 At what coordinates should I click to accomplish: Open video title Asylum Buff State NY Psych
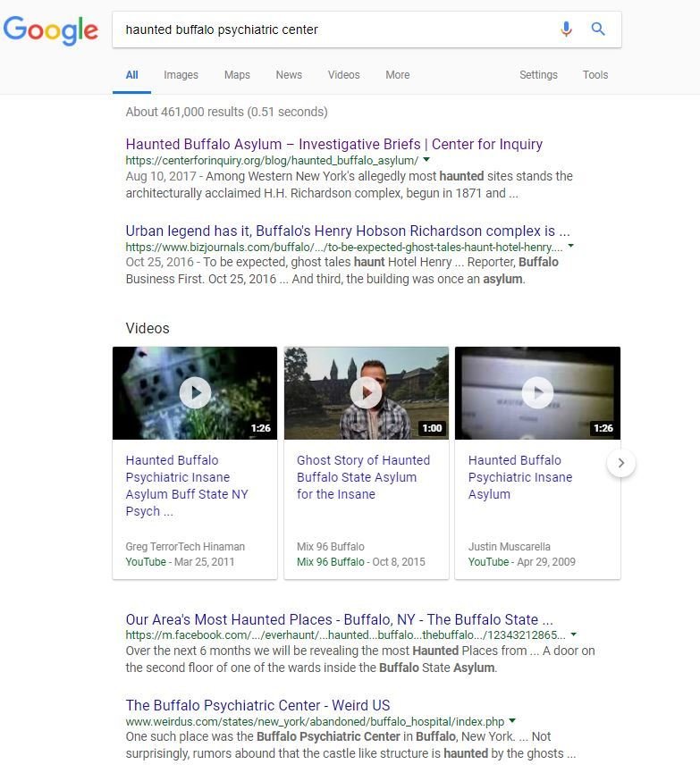tap(187, 485)
